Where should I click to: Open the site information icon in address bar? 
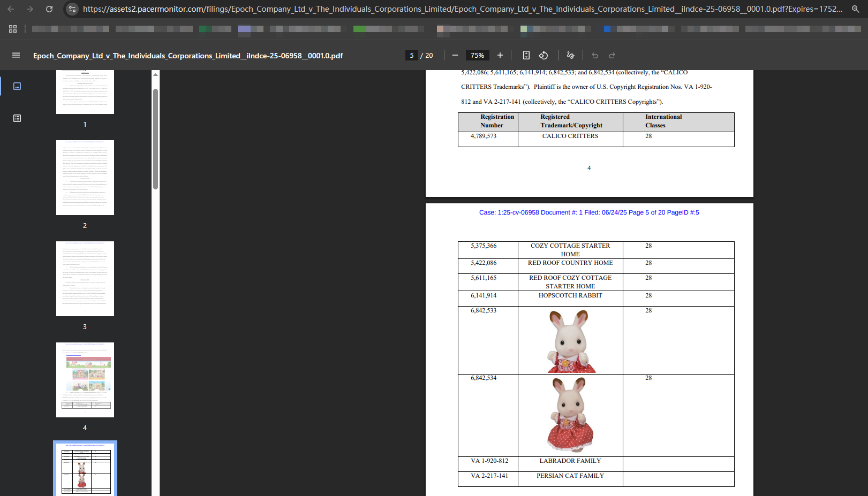72,9
